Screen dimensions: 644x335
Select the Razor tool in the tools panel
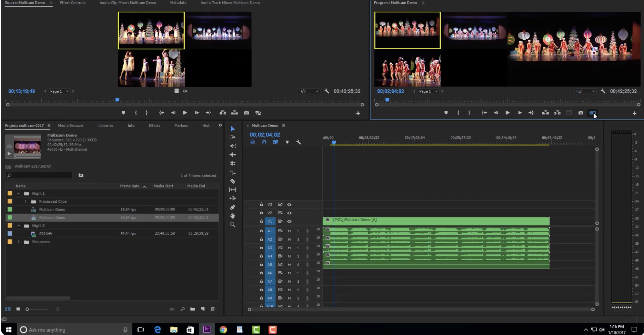pyautogui.click(x=233, y=181)
